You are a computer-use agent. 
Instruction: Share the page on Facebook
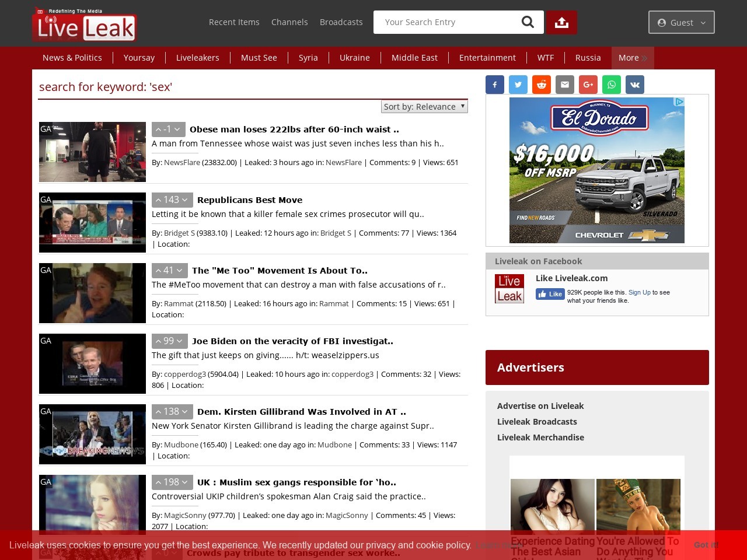(x=495, y=85)
